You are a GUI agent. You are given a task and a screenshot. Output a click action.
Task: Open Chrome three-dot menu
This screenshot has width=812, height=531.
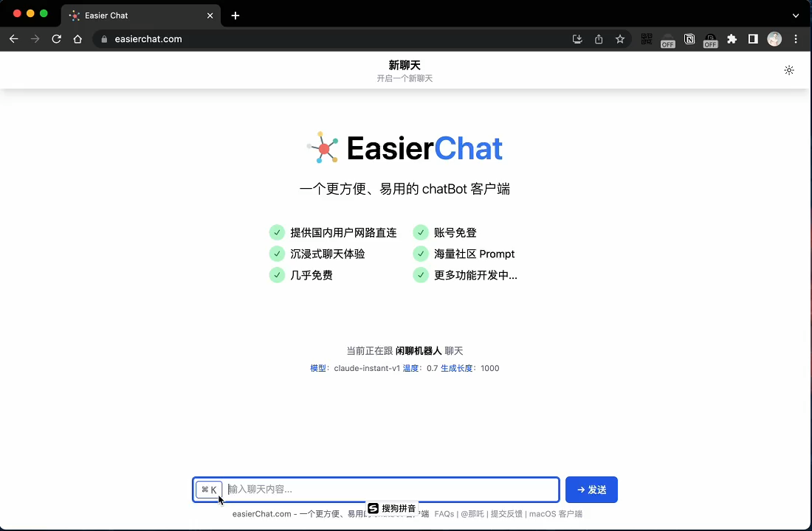click(x=796, y=39)
